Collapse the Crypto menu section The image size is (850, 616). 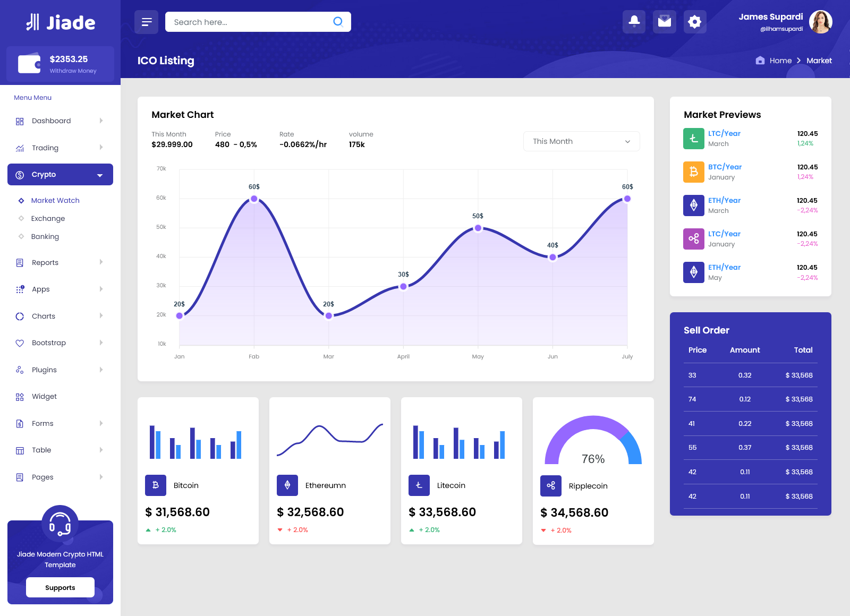click(99, 175)
